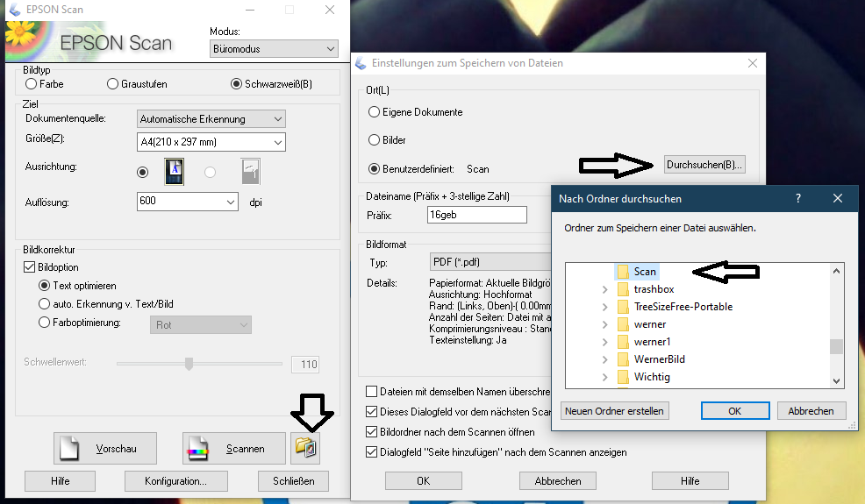
Task: Expand the werner folder
Action: point(605,325)
